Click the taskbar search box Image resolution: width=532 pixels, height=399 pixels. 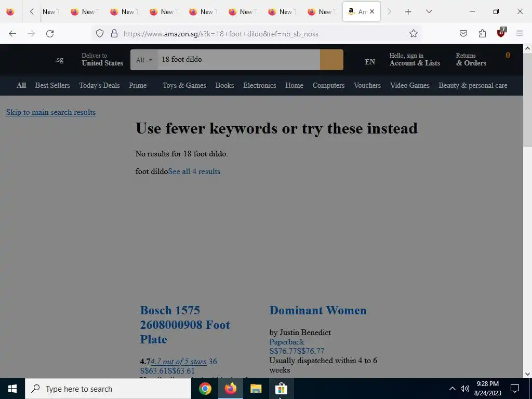pyautogui.click(x=108, y=389)
